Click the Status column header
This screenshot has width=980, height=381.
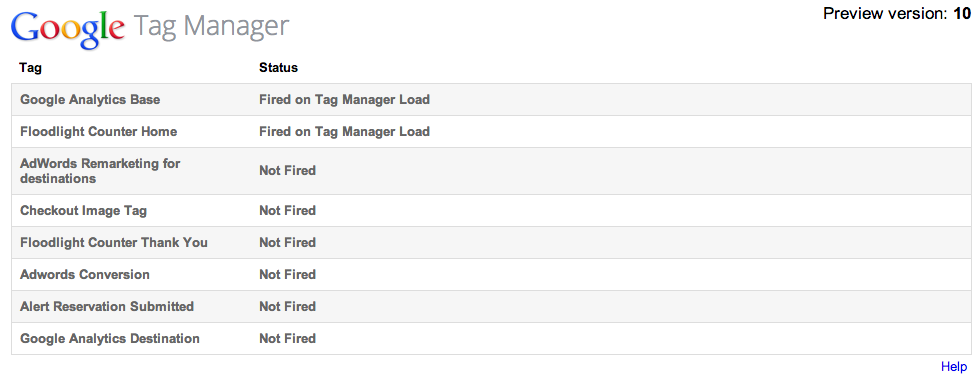(278, 67)
